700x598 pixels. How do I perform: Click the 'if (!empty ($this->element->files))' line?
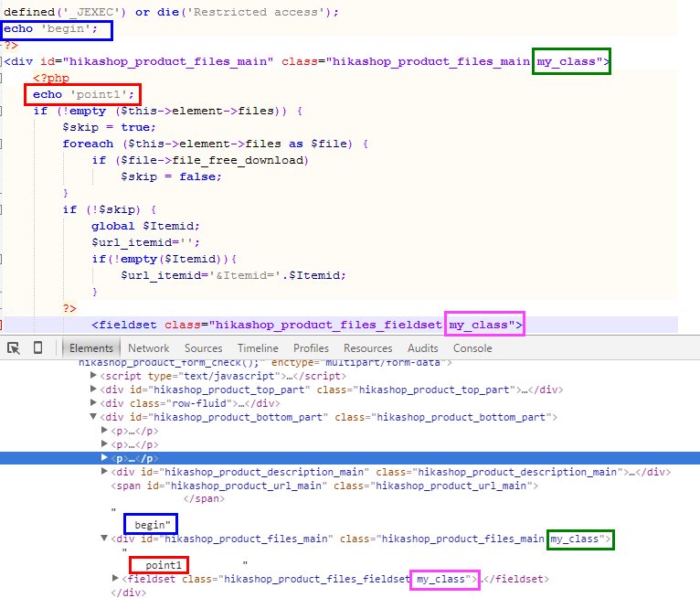(168, 111)
